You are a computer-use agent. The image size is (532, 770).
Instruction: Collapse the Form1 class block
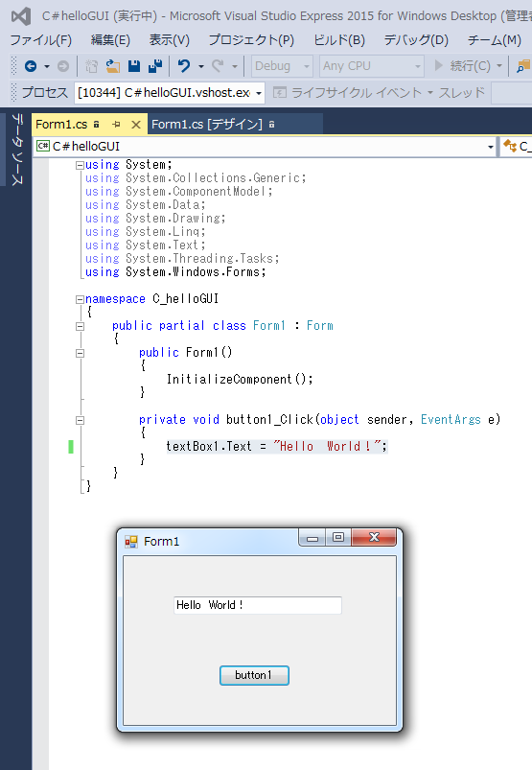(80, 327)
